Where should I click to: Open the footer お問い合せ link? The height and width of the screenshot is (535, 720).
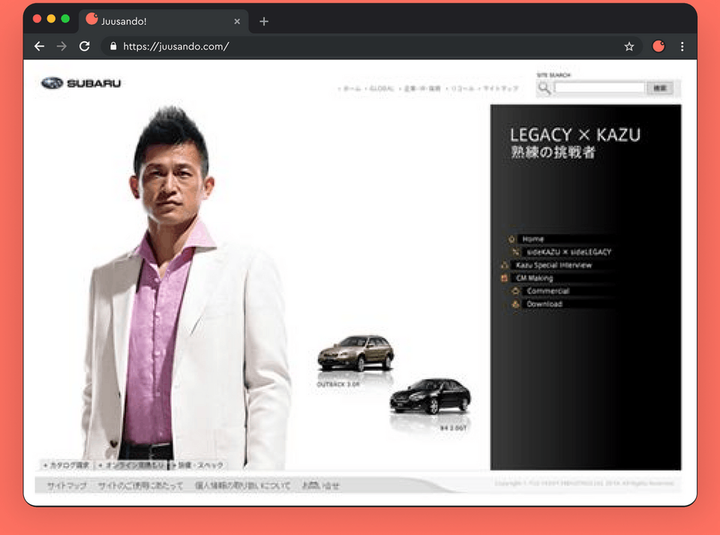[321, 485]
